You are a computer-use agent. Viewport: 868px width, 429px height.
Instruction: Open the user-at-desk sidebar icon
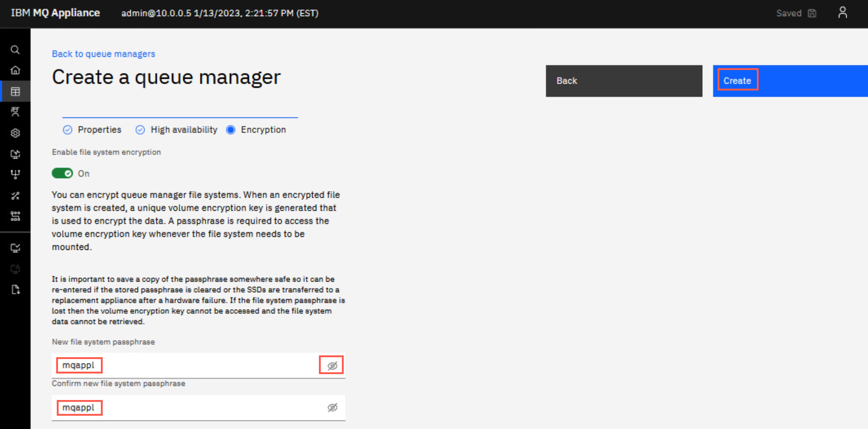pos(15,112)
